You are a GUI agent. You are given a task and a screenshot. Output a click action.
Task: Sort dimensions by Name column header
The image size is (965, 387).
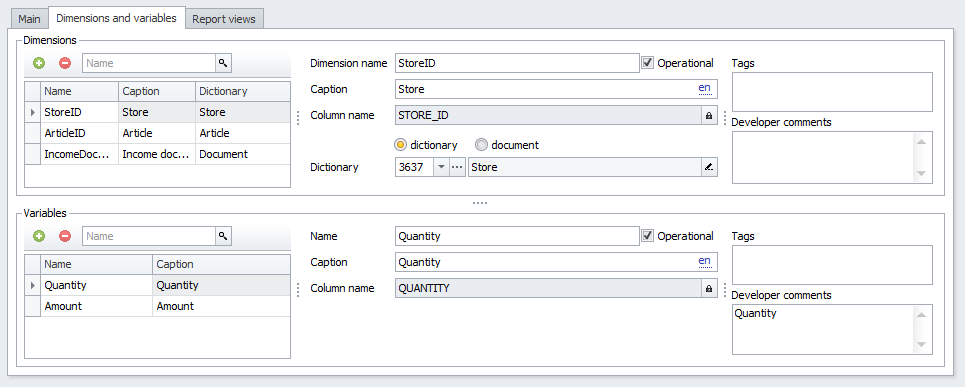pos(79,91)
